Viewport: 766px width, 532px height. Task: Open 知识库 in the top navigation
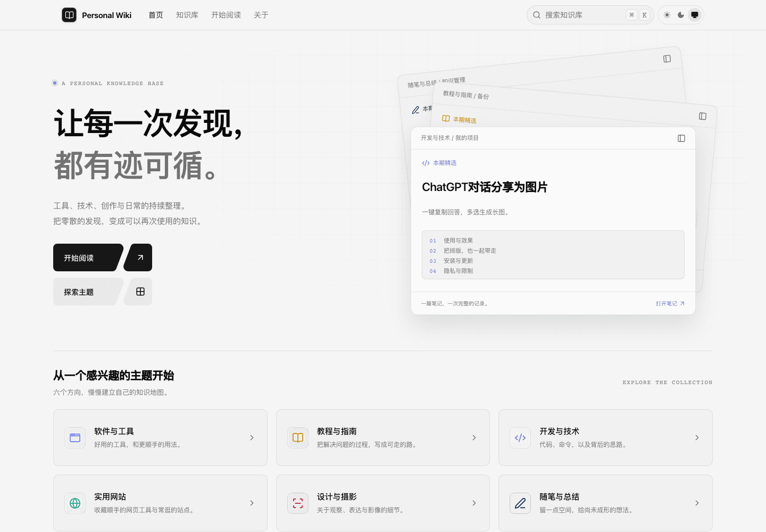[x=187, y=15]
